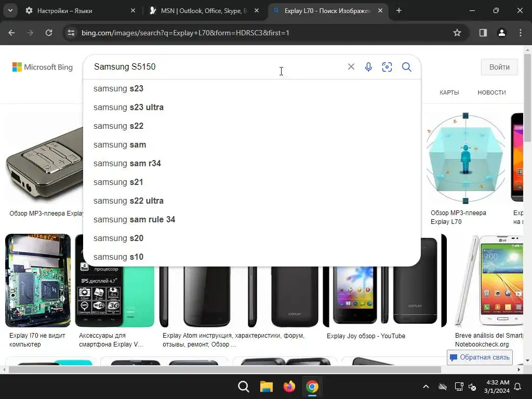This screenshot has width=532, height=399.
Task: Open caption Обзор MP3-плеера Explay L70 at right
Action: pos(458,217)
